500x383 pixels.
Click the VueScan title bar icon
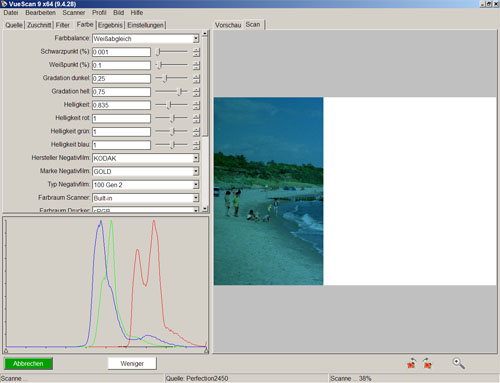point(4,4)
